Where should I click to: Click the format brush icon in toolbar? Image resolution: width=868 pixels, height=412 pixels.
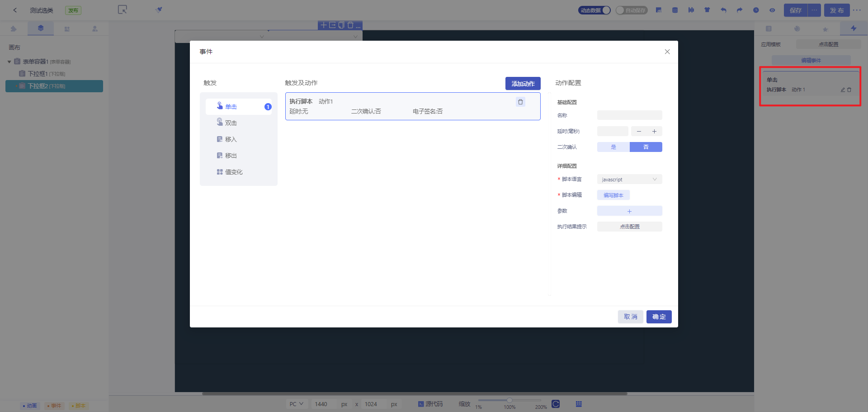tap(159, 9)
